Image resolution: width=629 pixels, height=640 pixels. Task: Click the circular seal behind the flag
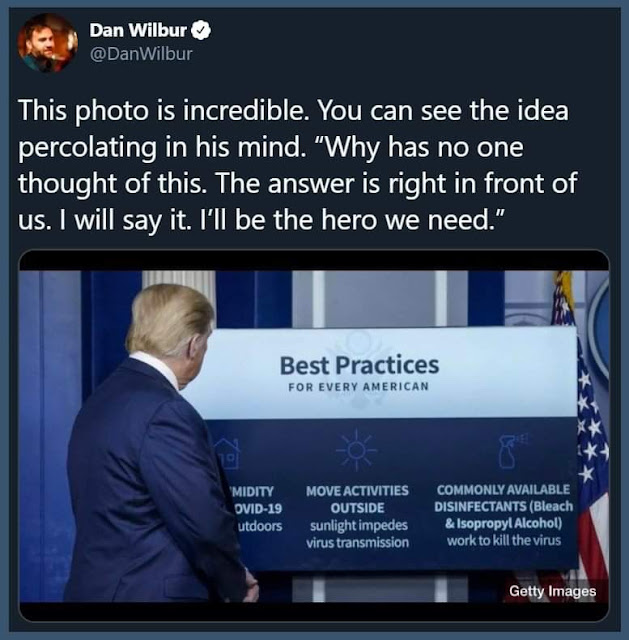(598, 325)
